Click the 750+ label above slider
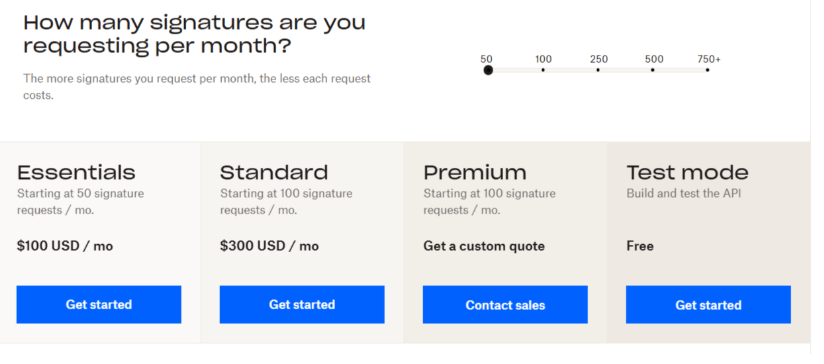824x364 pixels. point(709,59)
